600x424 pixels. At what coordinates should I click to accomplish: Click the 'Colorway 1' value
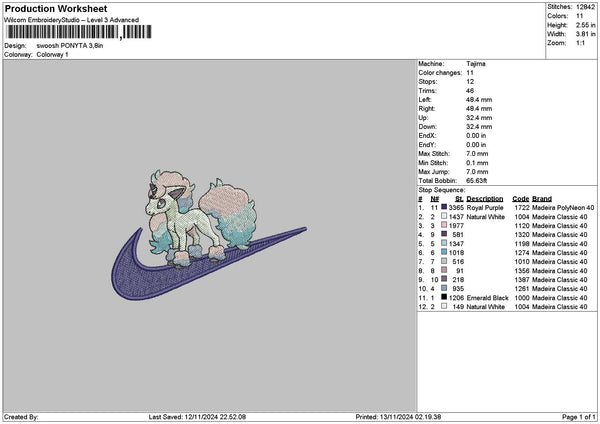[x=52, y=55]
